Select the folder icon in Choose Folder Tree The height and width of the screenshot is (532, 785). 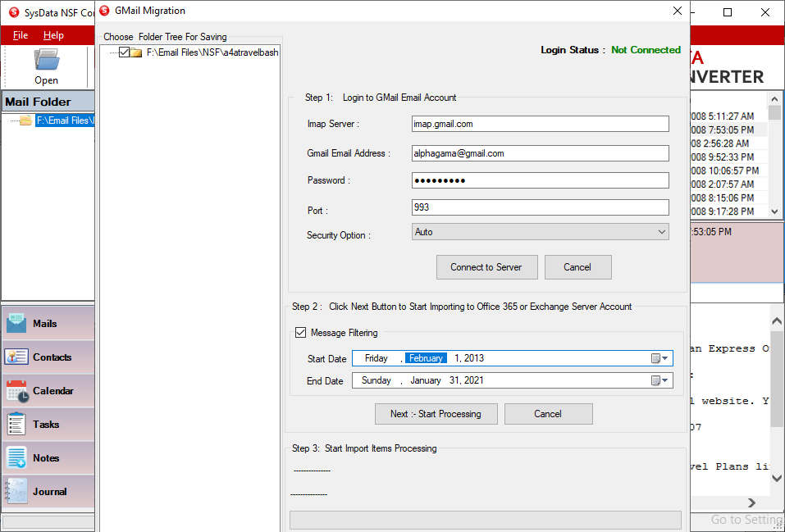click(136, 52)
